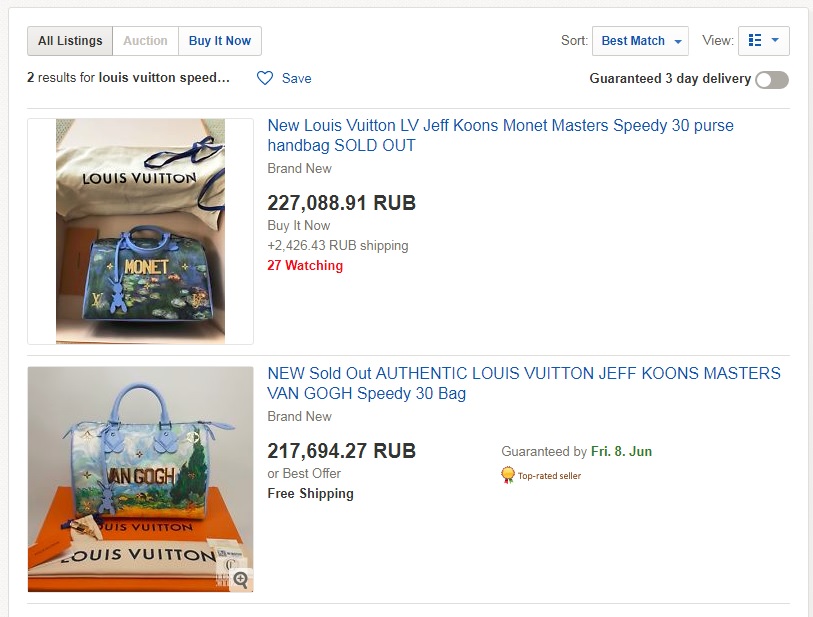Open the Best Match sort dropdown
Image resolution: width=813 pixels, height=617 pixels.
tap(640, 41)
